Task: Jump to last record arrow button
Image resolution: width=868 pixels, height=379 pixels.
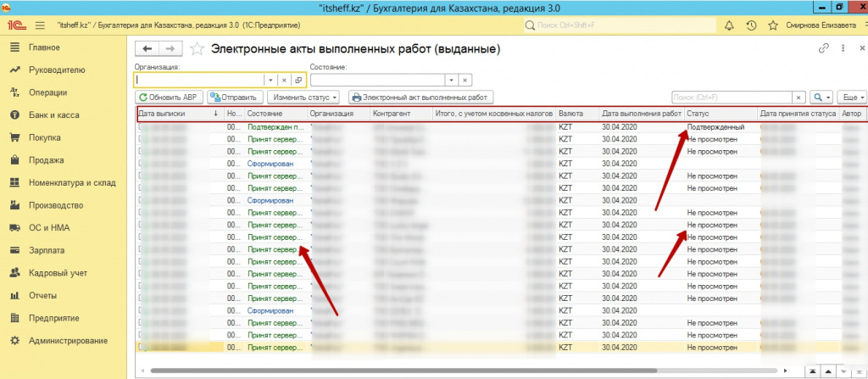Action: coord(859,371)
